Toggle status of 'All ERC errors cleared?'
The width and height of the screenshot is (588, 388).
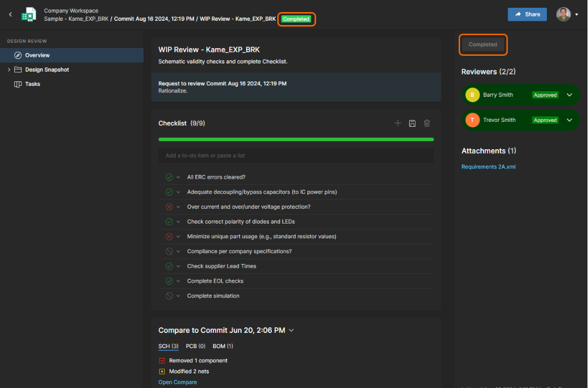pyautogui.click(x=169, y=177)
